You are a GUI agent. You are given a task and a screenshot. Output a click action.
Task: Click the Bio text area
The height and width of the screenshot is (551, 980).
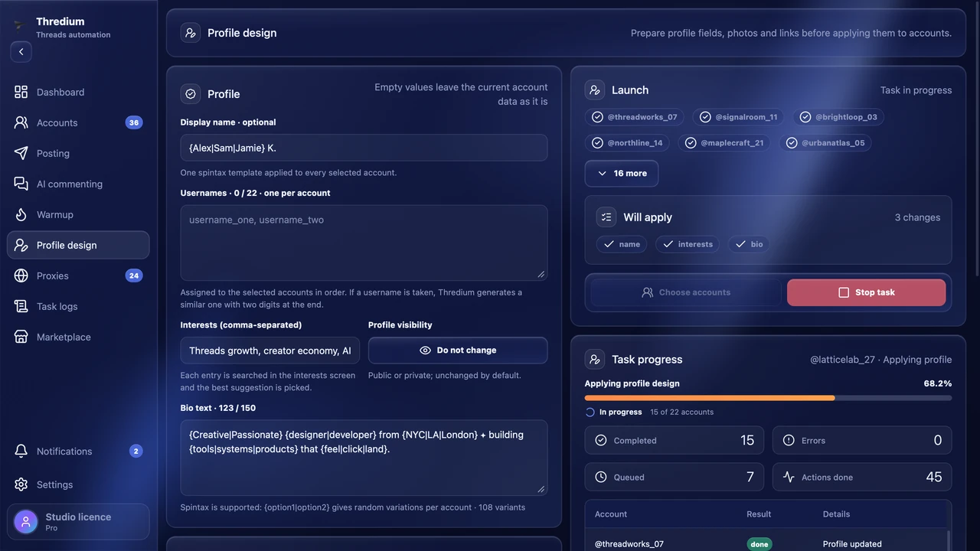pos(364,458)
